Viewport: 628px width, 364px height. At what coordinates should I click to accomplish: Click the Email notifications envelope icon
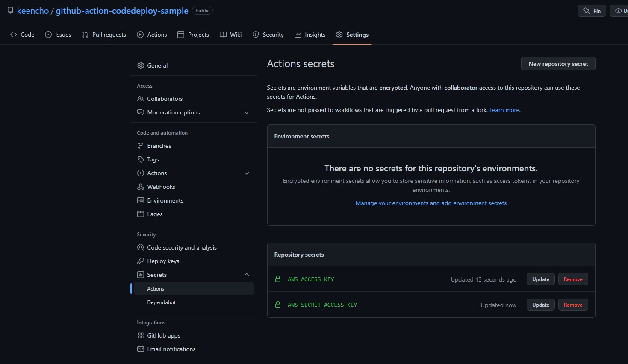click(140, 349)
